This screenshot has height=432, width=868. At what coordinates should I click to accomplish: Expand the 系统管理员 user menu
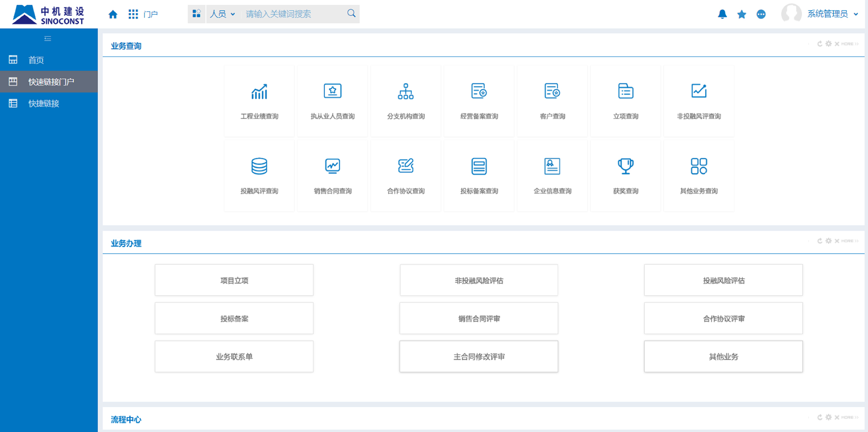point(832,14)
